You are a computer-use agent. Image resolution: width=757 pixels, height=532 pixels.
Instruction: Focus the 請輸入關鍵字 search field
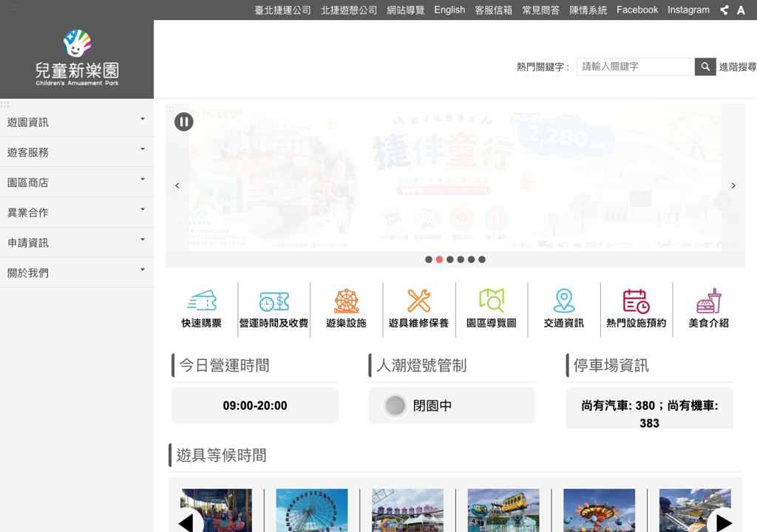point(636,66)
